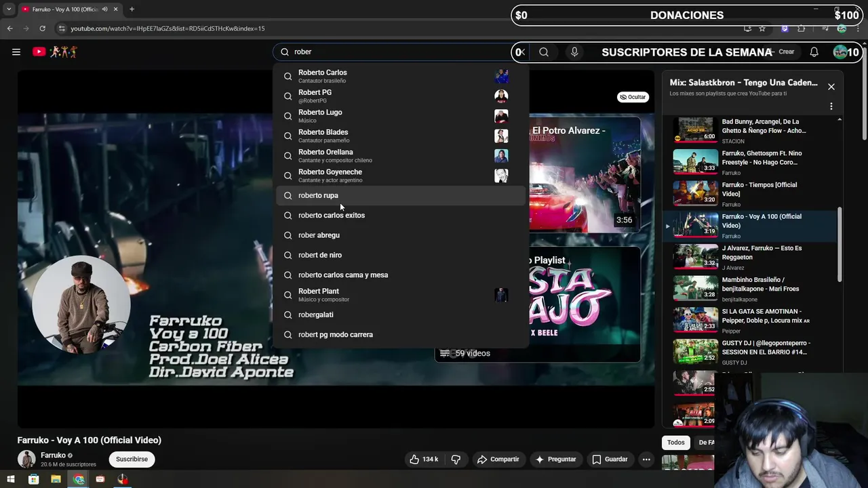Go back in browser history
This screenshot has width=868, height=488.
click(9, 28)
